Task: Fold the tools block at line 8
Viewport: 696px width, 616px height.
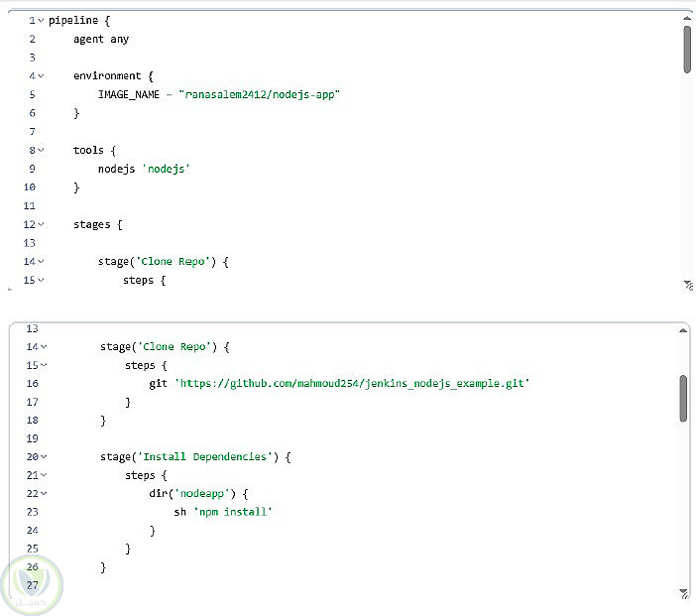Action: [x=41, y=150]
